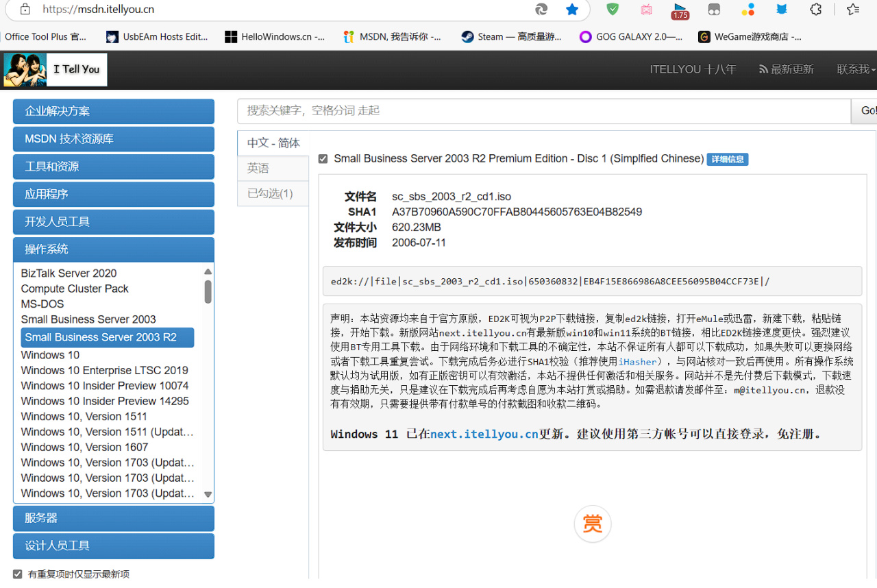Switch to the 中文 - 简体 tab

(273, 143)
